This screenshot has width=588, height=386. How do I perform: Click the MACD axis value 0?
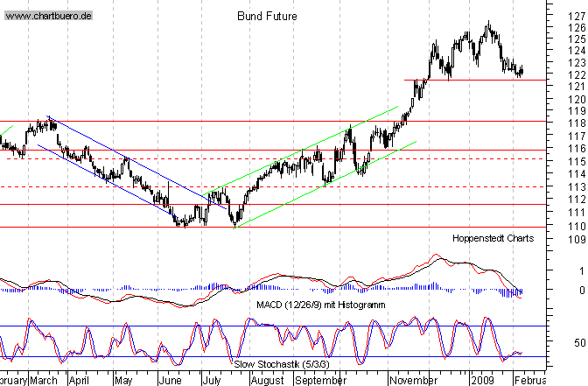click(x=582, y=290)
